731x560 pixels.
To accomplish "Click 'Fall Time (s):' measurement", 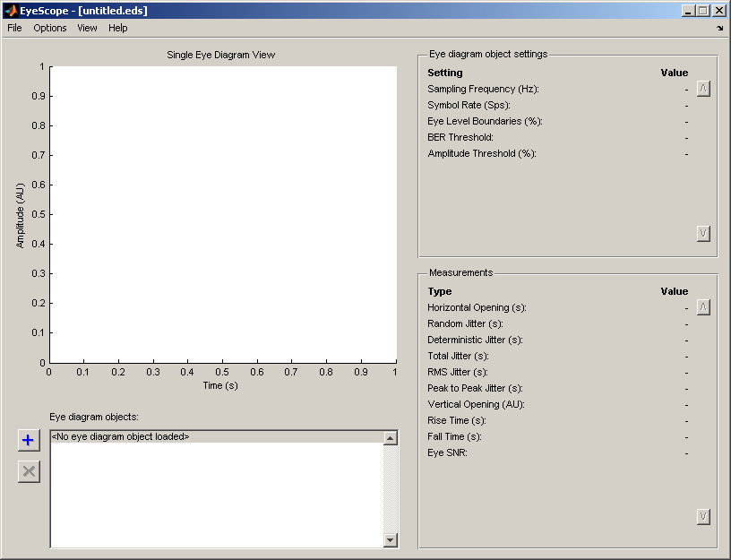I will tap(454, 437).
